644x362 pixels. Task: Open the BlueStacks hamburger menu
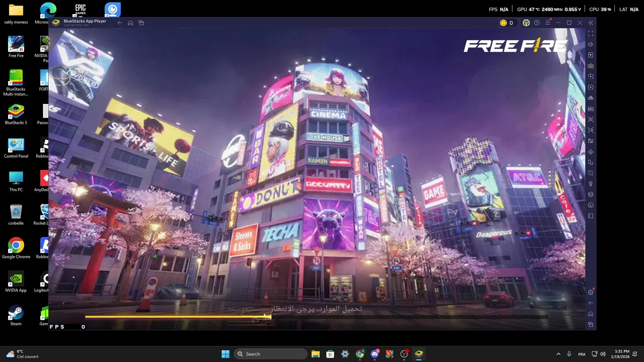tap(547, 23)
